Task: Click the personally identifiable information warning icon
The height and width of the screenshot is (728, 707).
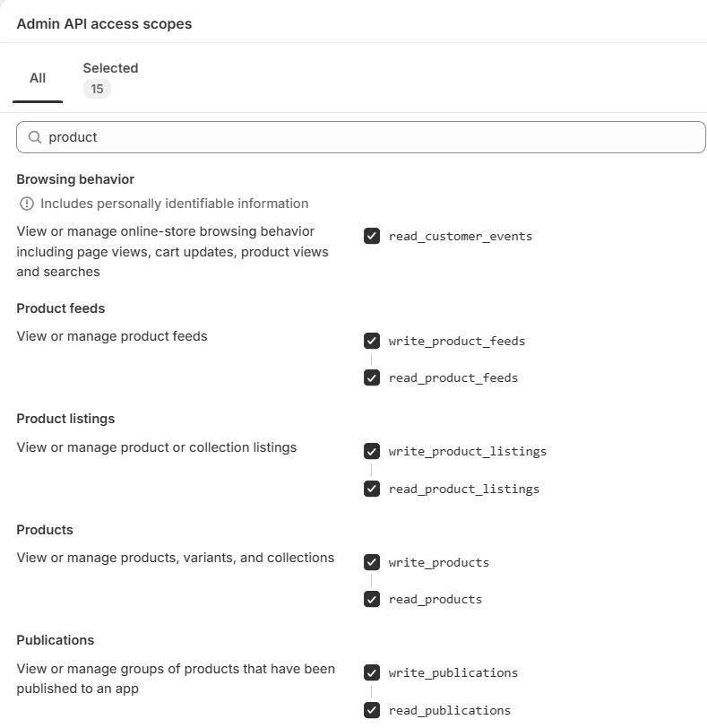Action: tap(27, 204)
